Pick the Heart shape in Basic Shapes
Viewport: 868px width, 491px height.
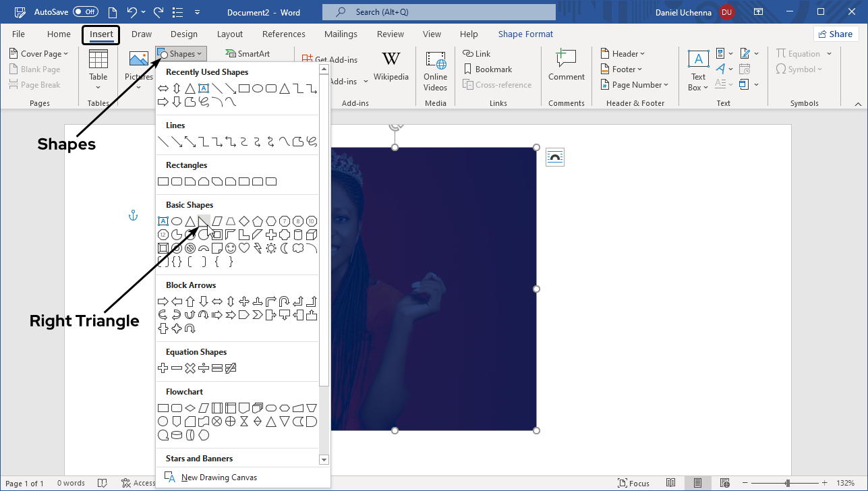pyautogui.click(x=244, y=248)
